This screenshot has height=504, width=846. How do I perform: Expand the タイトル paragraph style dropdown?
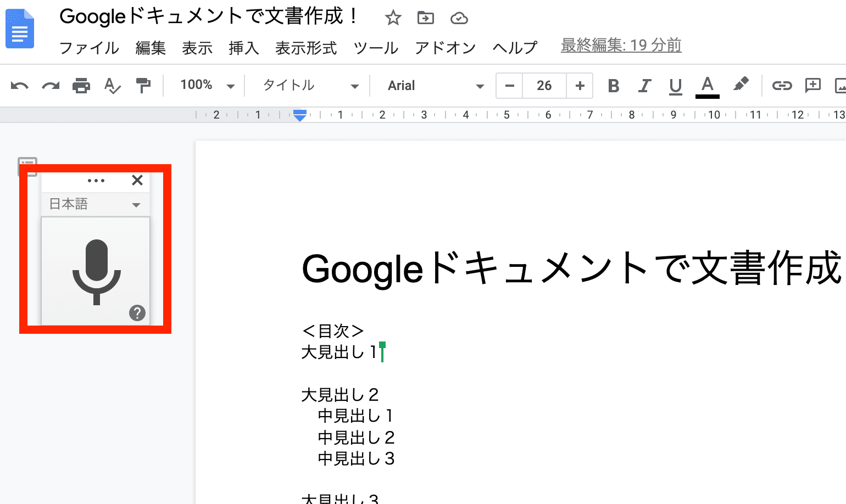tap(310, 86)
